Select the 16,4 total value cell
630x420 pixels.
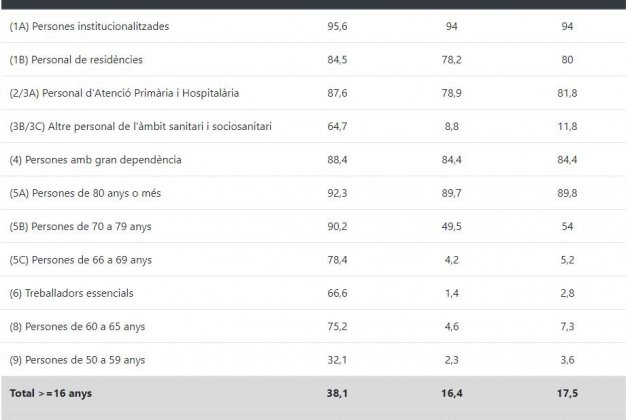452,393
